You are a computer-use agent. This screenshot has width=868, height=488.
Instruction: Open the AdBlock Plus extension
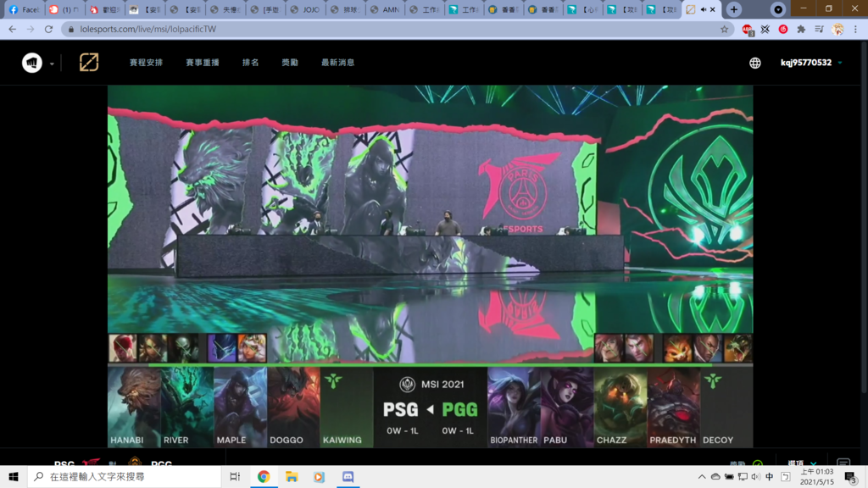tap(748, 30)
